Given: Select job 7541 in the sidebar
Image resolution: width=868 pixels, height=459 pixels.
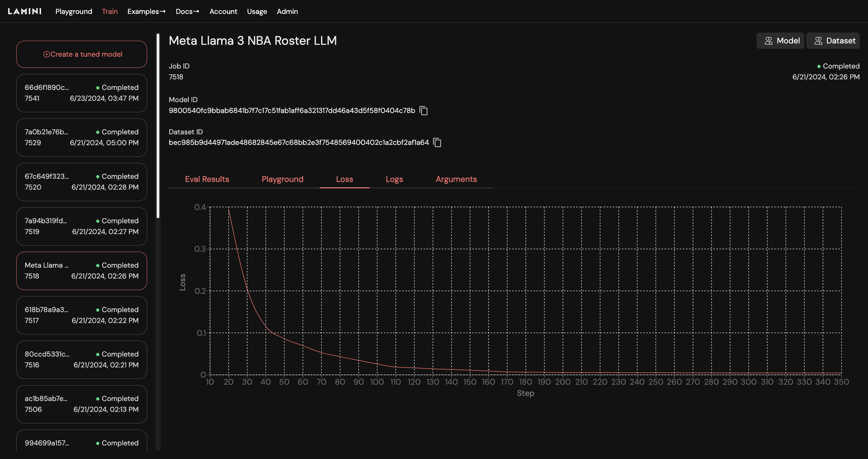Looking at the screenshot, I should (x=81, y=93).
